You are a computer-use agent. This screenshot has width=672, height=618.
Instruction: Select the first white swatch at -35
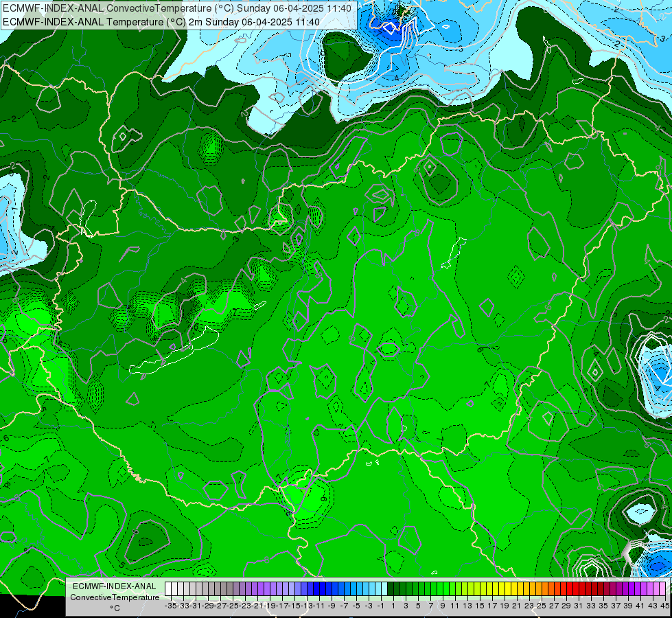pos(168,588)
